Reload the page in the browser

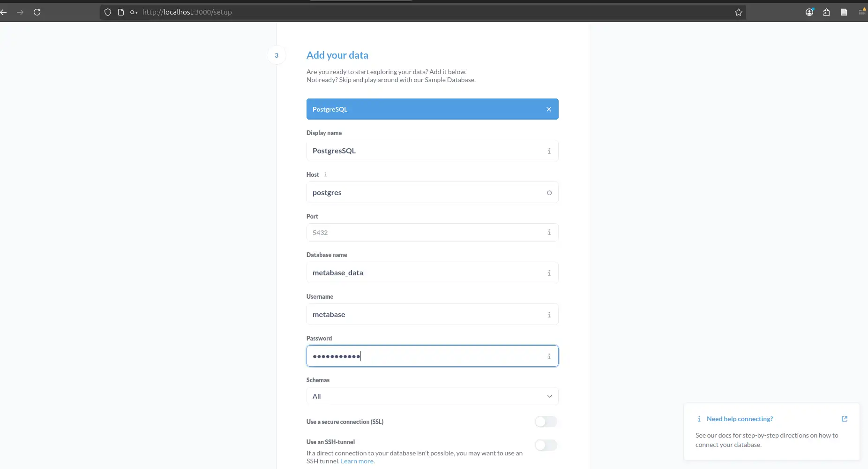(x=37, y=12)
